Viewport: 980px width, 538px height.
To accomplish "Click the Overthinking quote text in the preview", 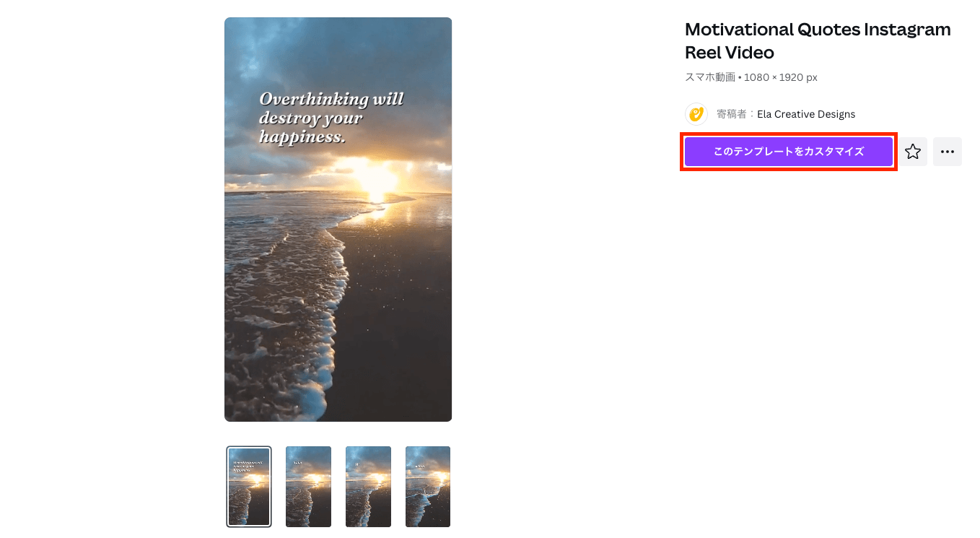I will click(331, 118).
